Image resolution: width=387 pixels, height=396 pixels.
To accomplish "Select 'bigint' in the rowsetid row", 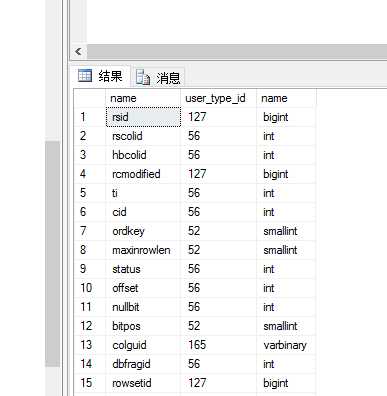I will 286,383.
